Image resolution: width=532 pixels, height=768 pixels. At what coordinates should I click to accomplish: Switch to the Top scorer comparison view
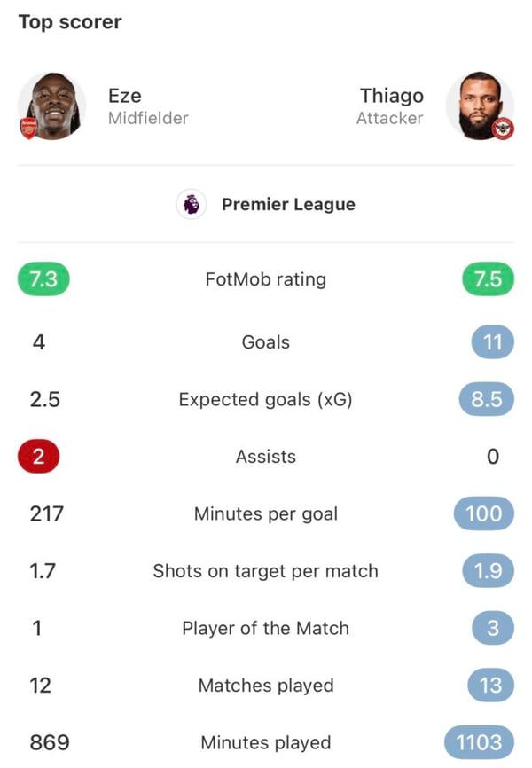(x=71, y=21)
